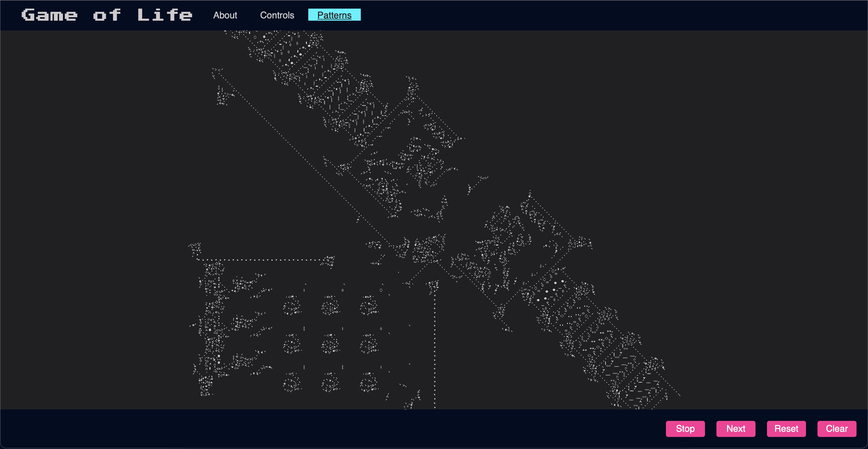868x449 pixels.
Task: Advance one generation with Next
Action: pos(736,428)
